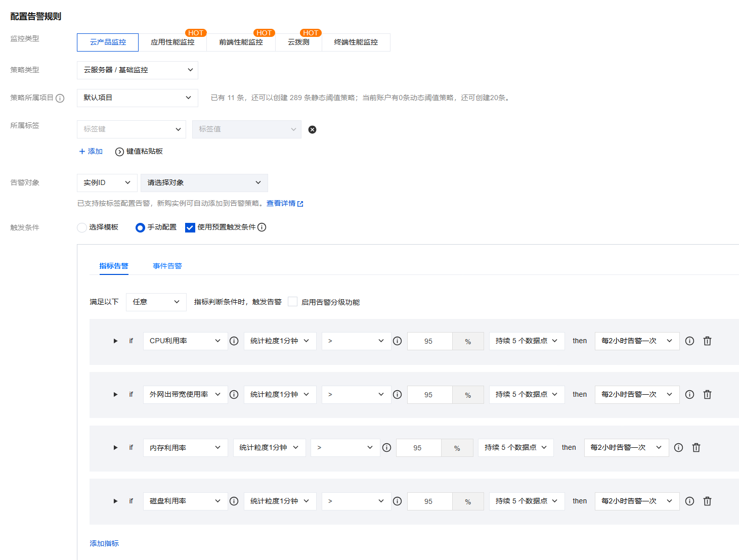This screenshot has width=739, height=560.
Task: Enable 启用告警分级功能 checkbox
Action: click(292, 302)
